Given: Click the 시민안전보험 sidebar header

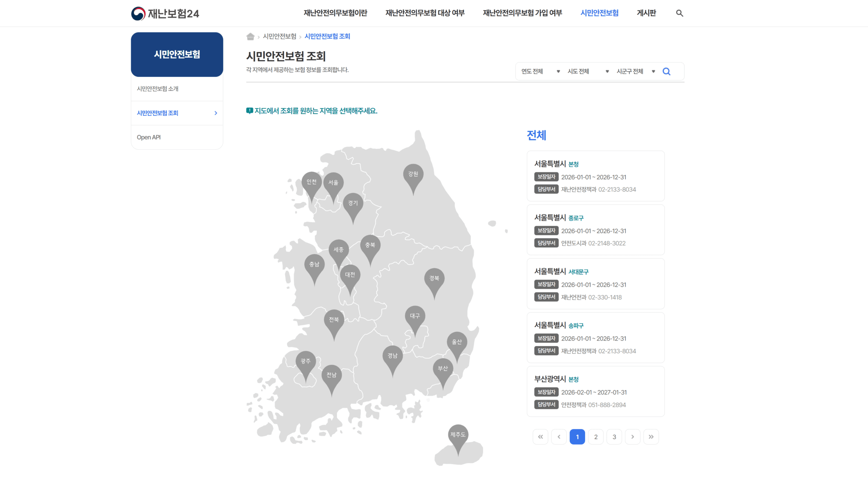Looking at the screenshot, I should tap(177, 55).
